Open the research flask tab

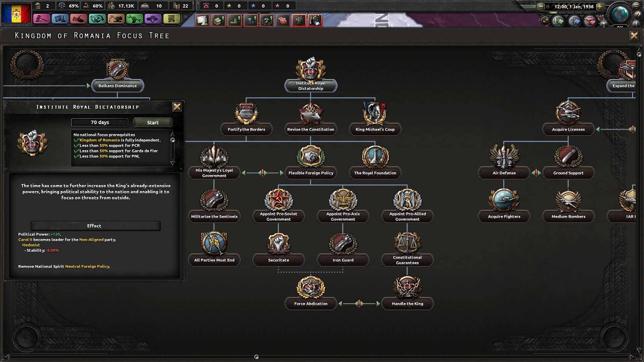coord(60,19)
